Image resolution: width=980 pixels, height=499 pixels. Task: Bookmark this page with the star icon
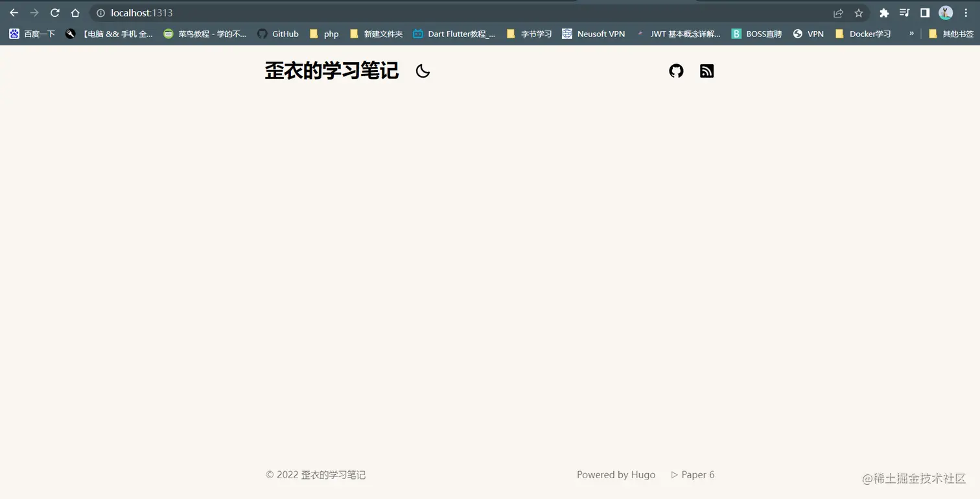[858, 12]
